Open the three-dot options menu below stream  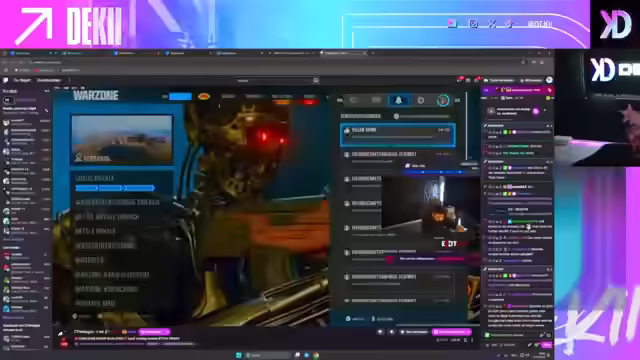coord(472,340)
